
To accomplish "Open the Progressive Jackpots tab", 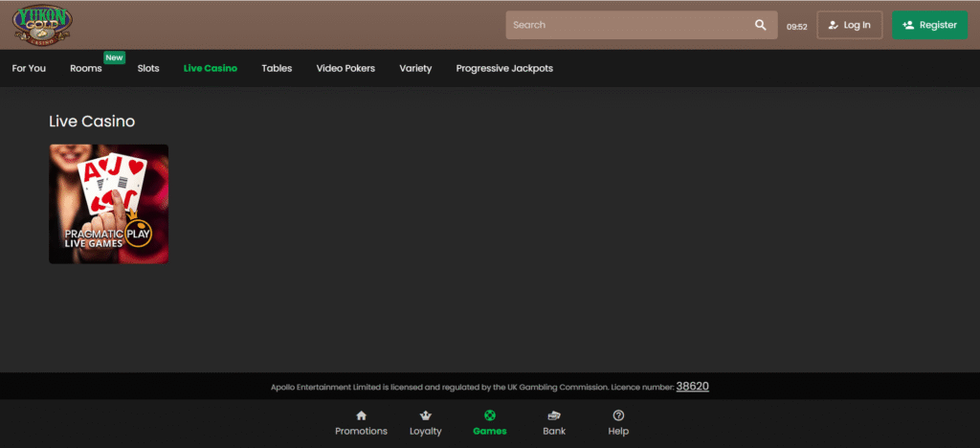I will click(x=504, y=68).
